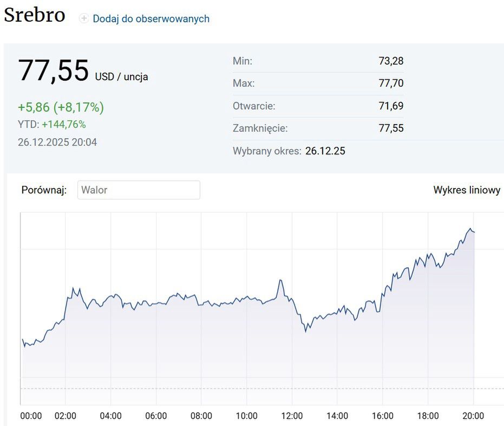The image size is (504, 426).
Task: Click the 02:00 time axis label
Action: point(66,416)
